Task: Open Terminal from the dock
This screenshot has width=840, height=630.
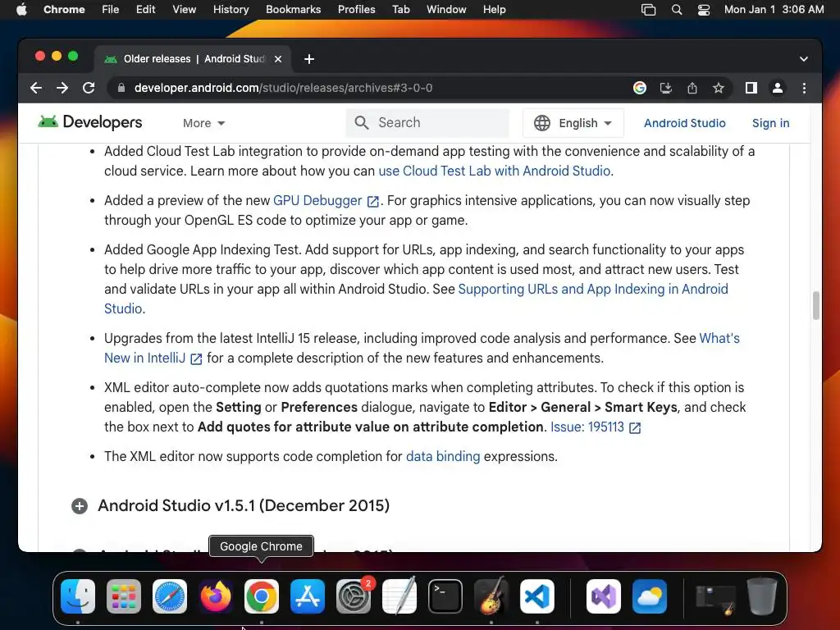Action: pyautogui.click(x=445, y=596)
